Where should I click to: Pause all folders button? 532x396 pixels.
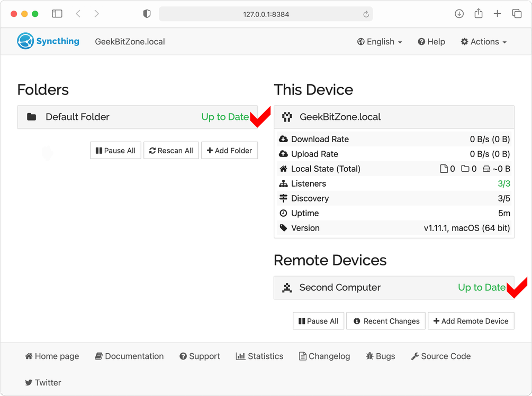[115, 150]
